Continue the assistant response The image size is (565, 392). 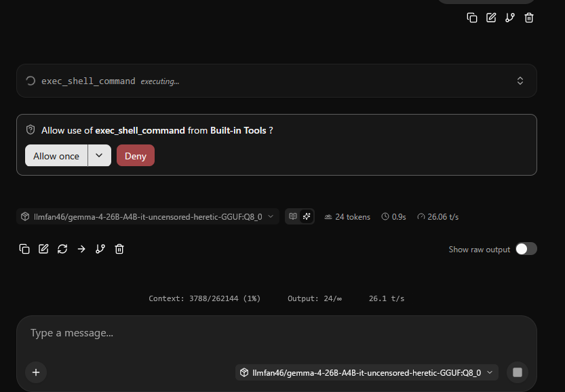81,249
